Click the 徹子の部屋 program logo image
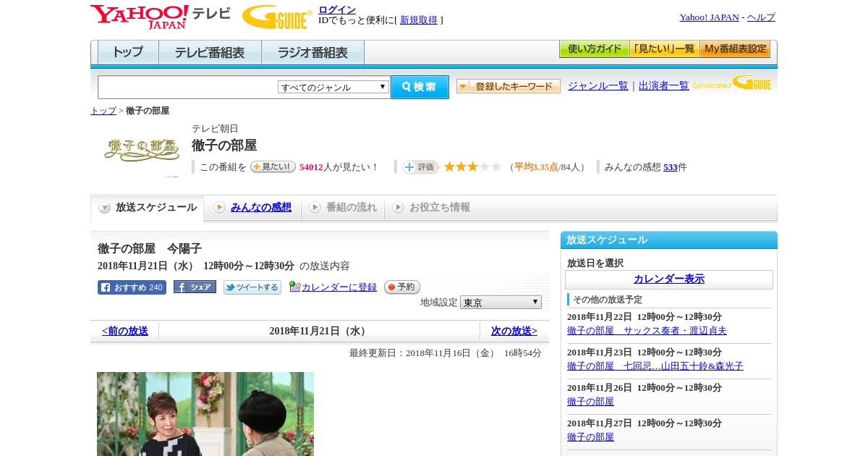The image size is (868, 456). (142, 150)
